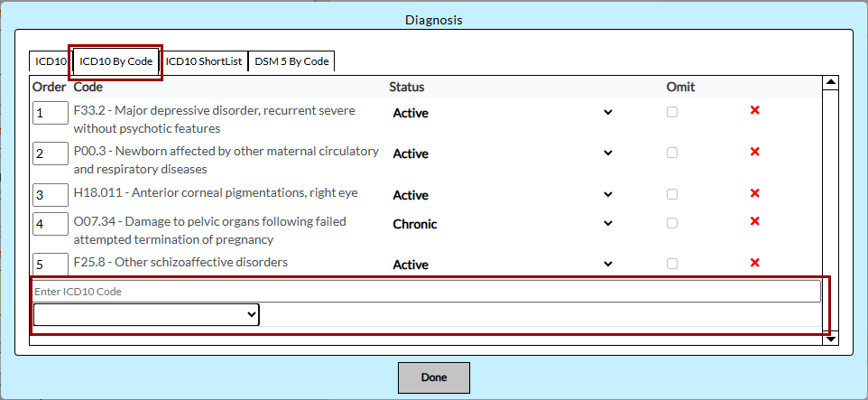Delete the F33.2 Major depressive disorder diagnosis
Image resolution: width=868 pixels, height=400 pixels.
pyautogui.click(x=755, y=110)
